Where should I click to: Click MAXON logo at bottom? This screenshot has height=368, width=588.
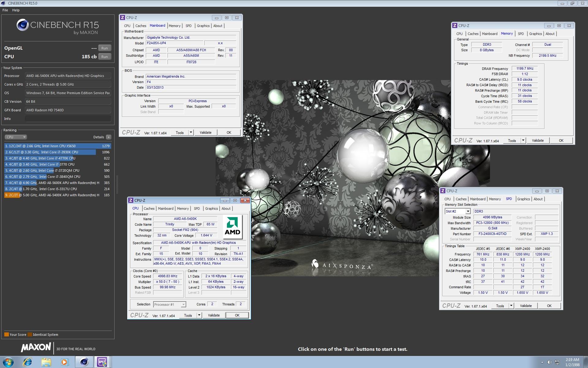pyautogui.click(x=36, y=347)
